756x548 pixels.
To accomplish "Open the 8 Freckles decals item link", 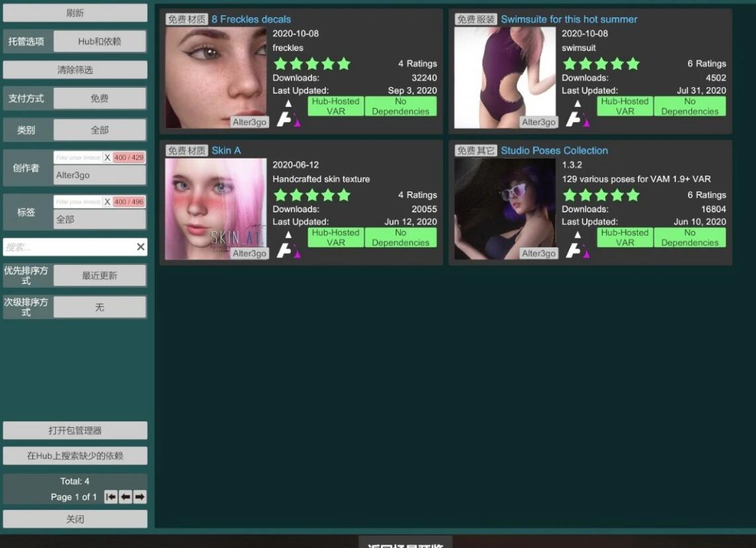I will [252, 19].
